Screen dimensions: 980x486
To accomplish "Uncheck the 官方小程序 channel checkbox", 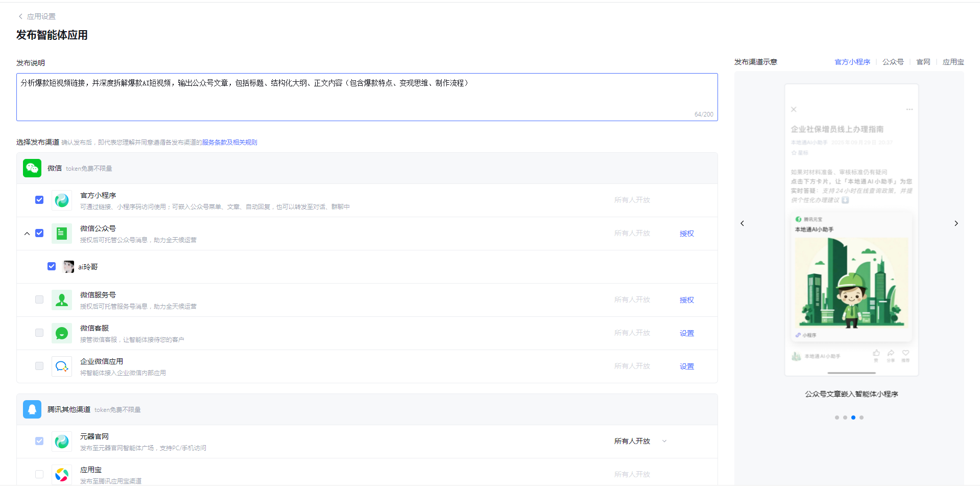I will [39, 200].
